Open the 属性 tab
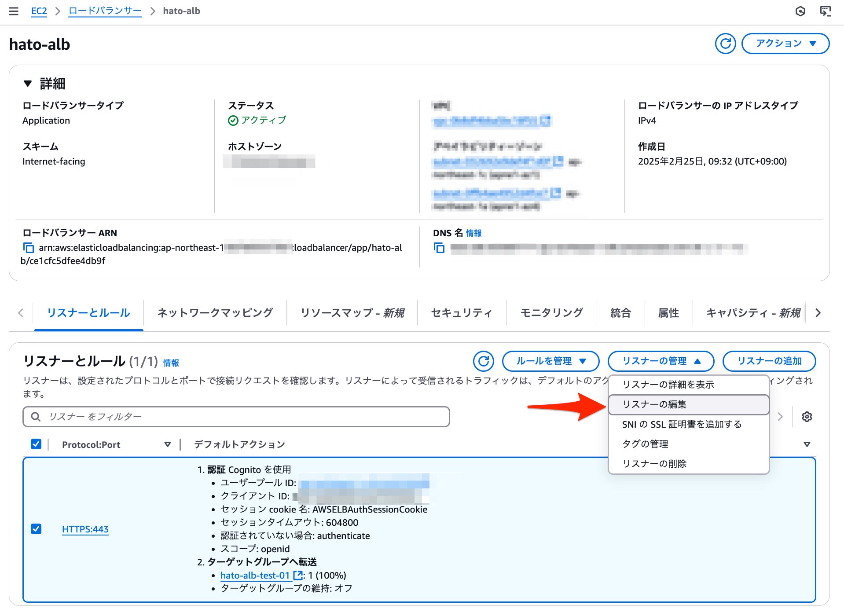The height and width of the screenshot is (616, 844). [x=668, y=313]
